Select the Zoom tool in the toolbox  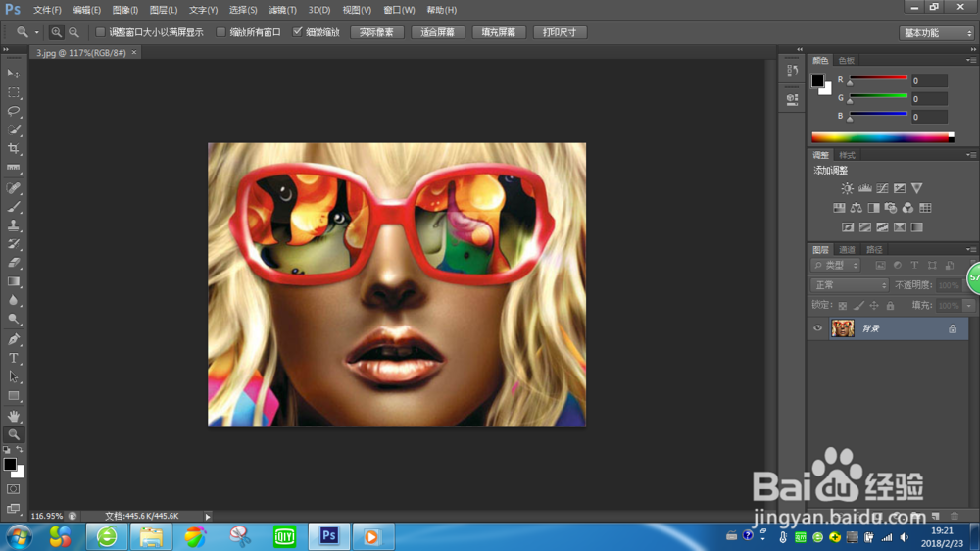click(x=13, y=434)
